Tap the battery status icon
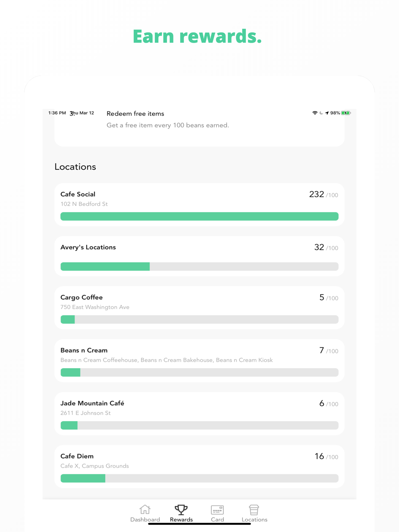Screen dimensions: 399x532 coord(346,113)
